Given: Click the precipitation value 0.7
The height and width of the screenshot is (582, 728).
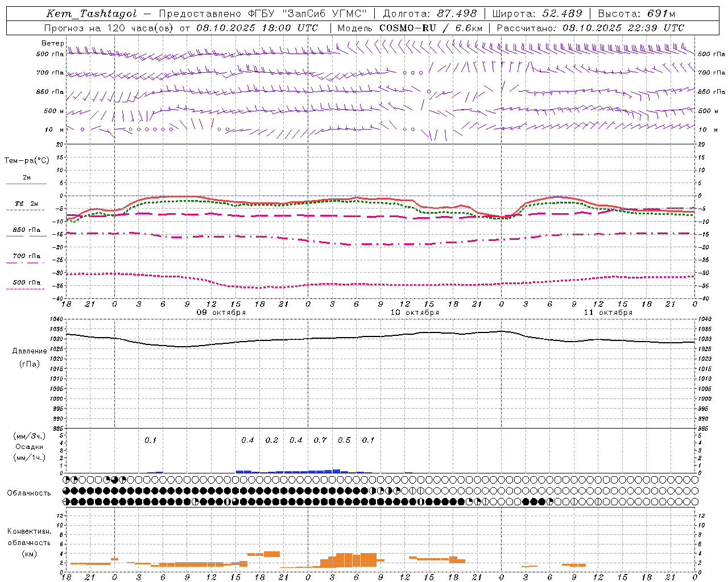Looking at the screenshot, I should point(320,440).
